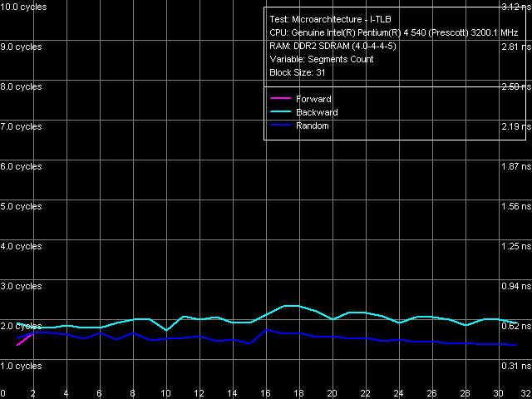532x399 pixels.
Task: Click the '2.81 ns' right axis label
Action: [516, 47]
